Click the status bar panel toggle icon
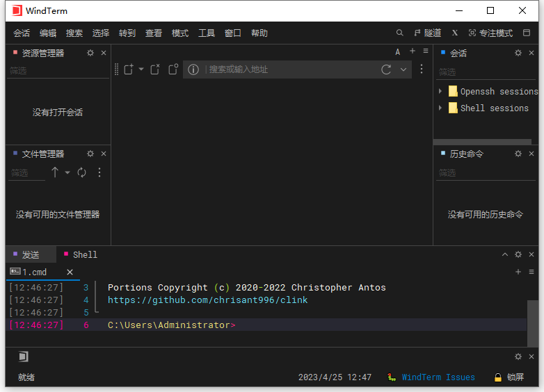The height and width of the screenshot is (392, 544). click(23, 357)
